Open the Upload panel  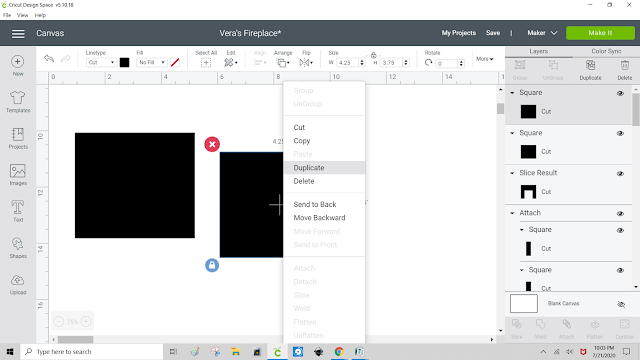pyautogui.click(x=18, y=284)
